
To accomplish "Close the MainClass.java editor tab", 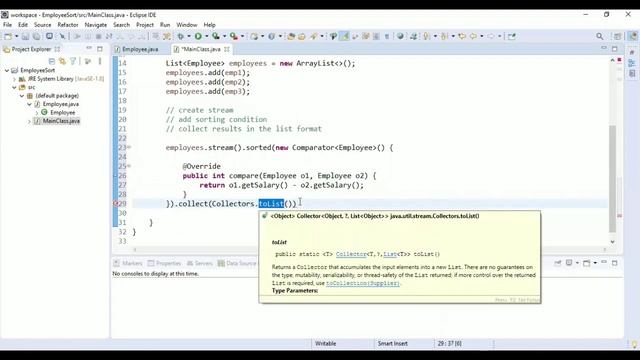I will click(227, 49).
